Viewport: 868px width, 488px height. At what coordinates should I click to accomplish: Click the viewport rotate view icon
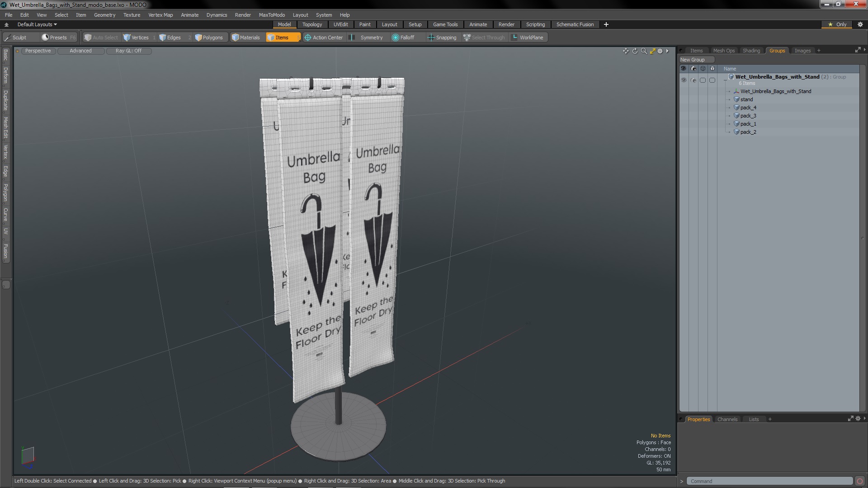tap(635, 51)
